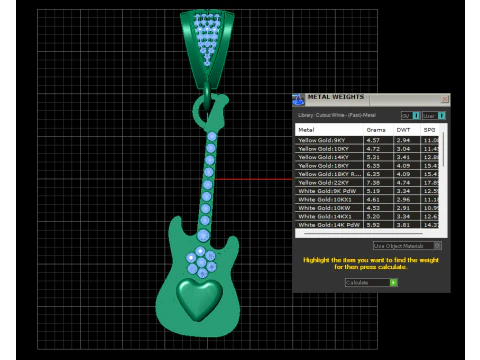The height and width of the screenshot is (360, 480).
Task: Select the heart shape on guitar body
Action: click(199, 299)
